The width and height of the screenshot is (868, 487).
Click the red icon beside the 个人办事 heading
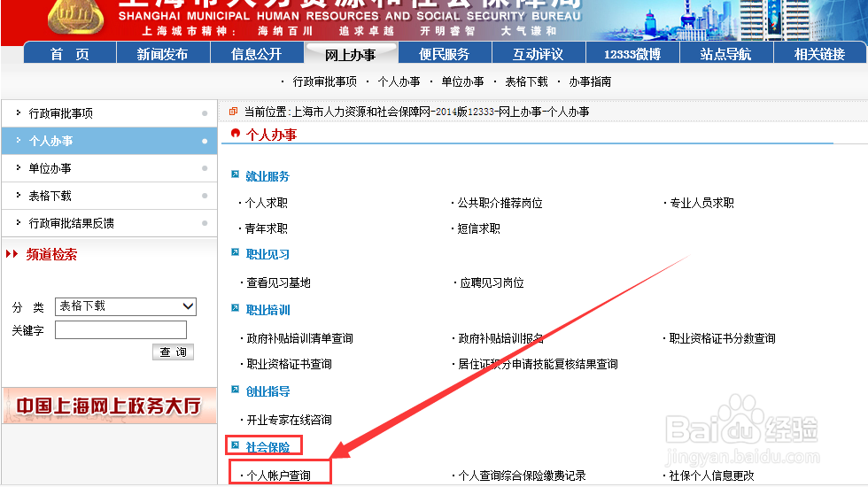click(236, 134)
